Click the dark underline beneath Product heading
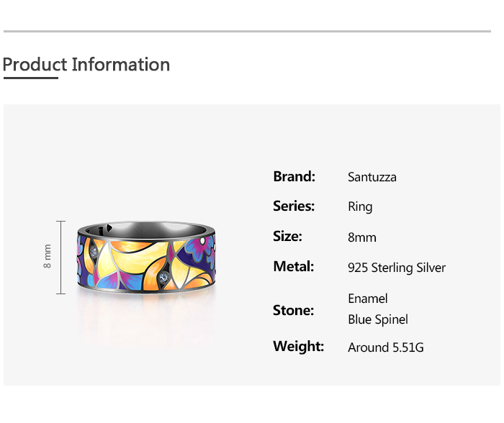Image resolution: width=504 pixels, height=423 pixels. [x=30, y=78]
